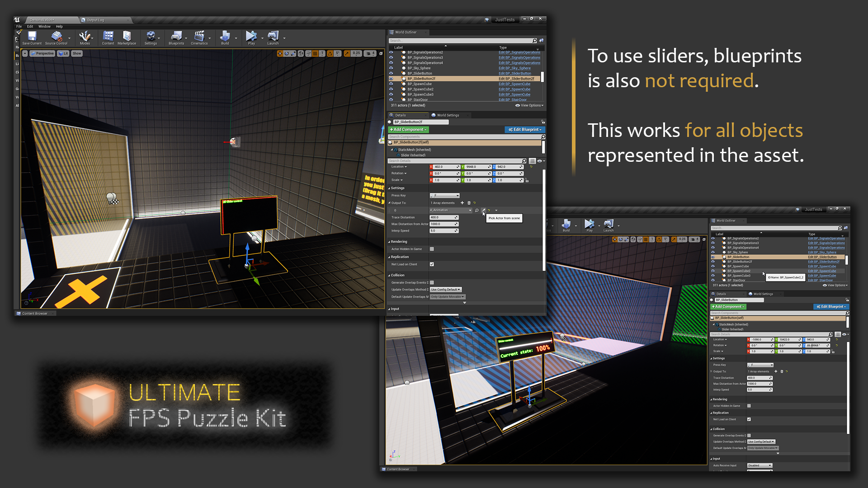The width and height of the screenshot is (868, 488).
Task: Open the A_Animation output target dropdown
Action: click(x=450, y=210)
